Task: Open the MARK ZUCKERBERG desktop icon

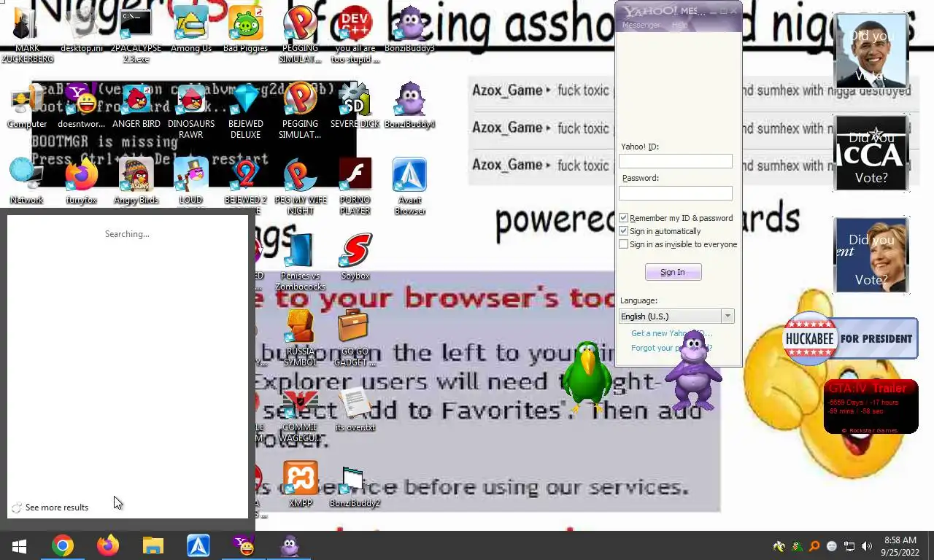Action: click(x=27, y=35)
